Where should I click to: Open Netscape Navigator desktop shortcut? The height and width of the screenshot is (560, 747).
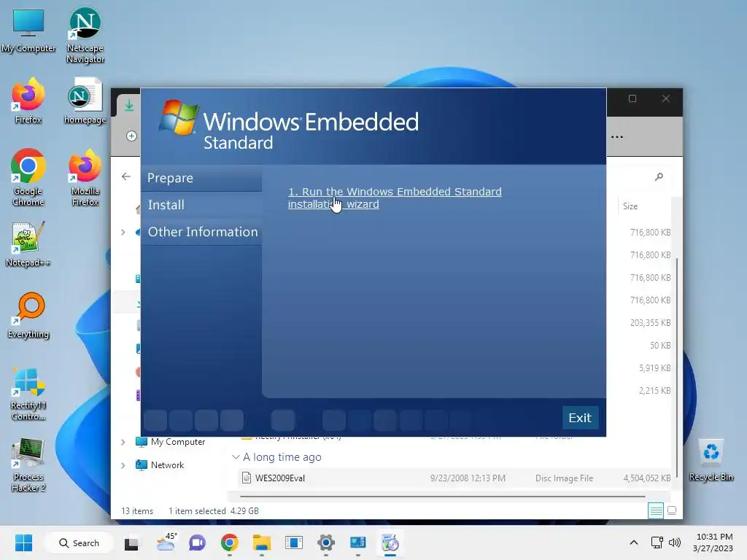[85, 34]
